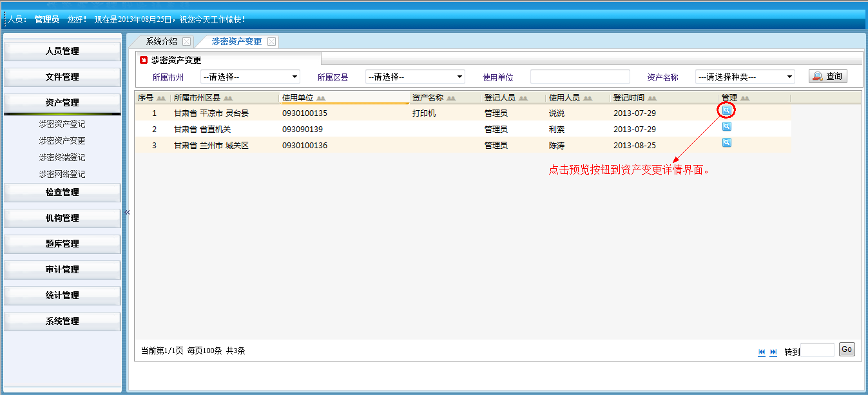Open 涉密资产变更 submenu item
The image size is (868, 395).
pos(62,140)
